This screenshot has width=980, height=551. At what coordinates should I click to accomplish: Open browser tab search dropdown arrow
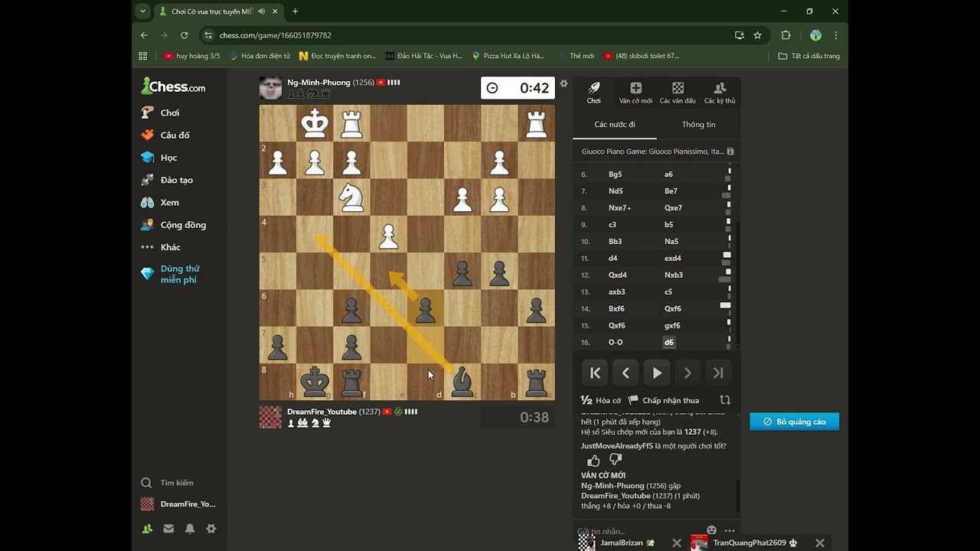coord(142,11)
